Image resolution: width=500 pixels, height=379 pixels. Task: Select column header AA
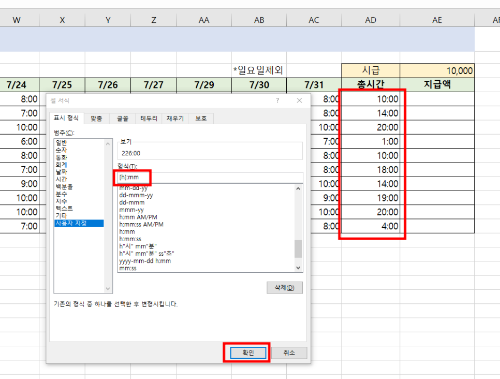tap(204, 20)
